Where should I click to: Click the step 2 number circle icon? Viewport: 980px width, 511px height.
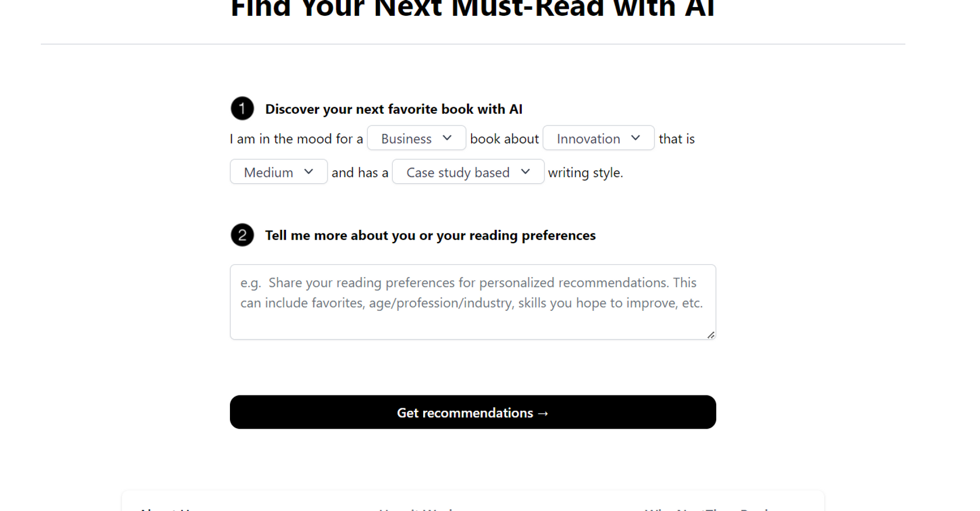pos(242,235)
